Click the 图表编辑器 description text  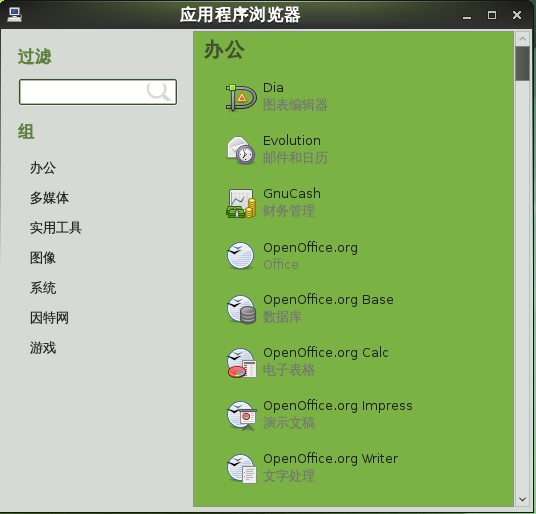[x=295, y=105]
